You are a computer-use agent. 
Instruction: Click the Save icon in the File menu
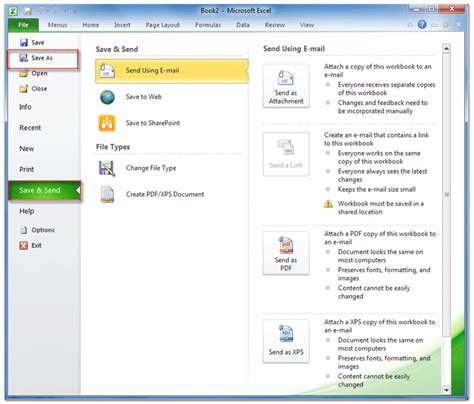[24, 42]
